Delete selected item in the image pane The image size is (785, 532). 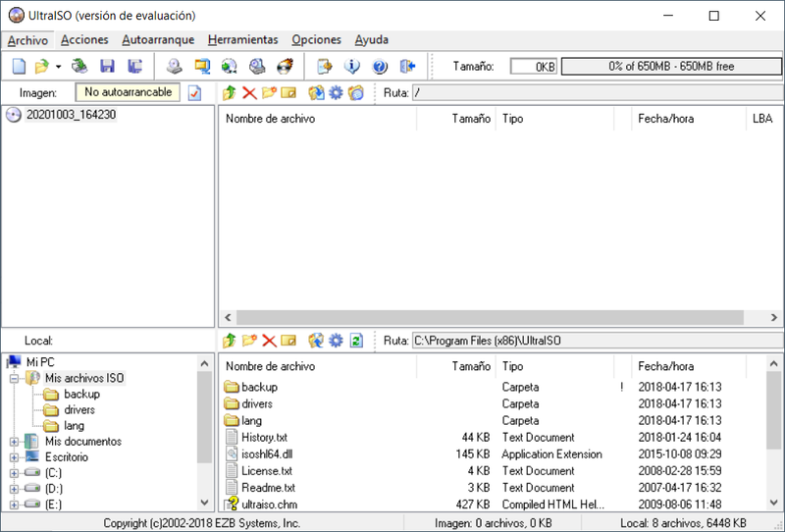(249, 92)
